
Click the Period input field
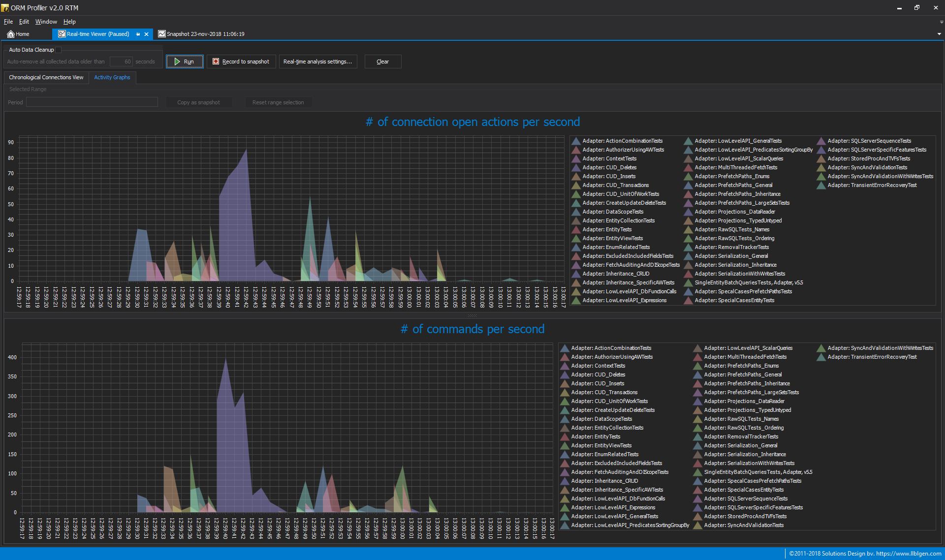point(92,102)
